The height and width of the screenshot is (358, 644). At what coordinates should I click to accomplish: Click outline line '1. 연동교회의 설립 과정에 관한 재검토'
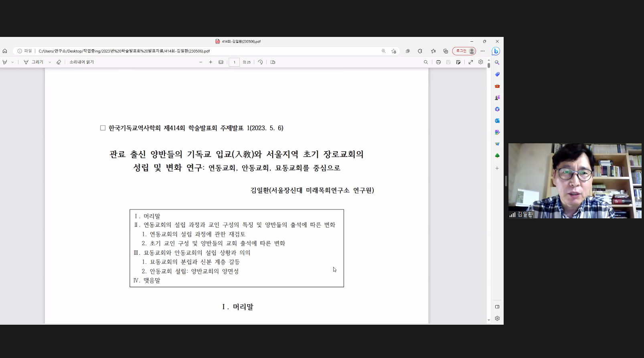194,234
